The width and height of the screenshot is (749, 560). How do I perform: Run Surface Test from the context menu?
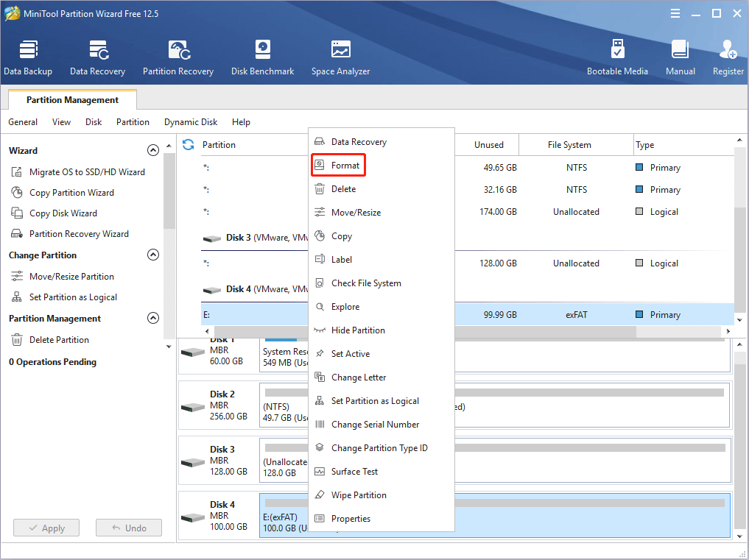tap(381, 472)
